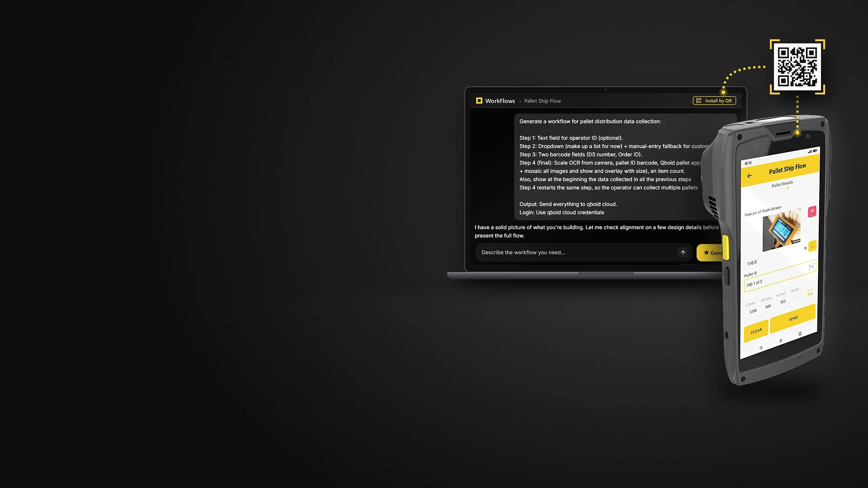
Task: Select the Pallet Ship Flow breadcrumb
Action: click(542, 101)
